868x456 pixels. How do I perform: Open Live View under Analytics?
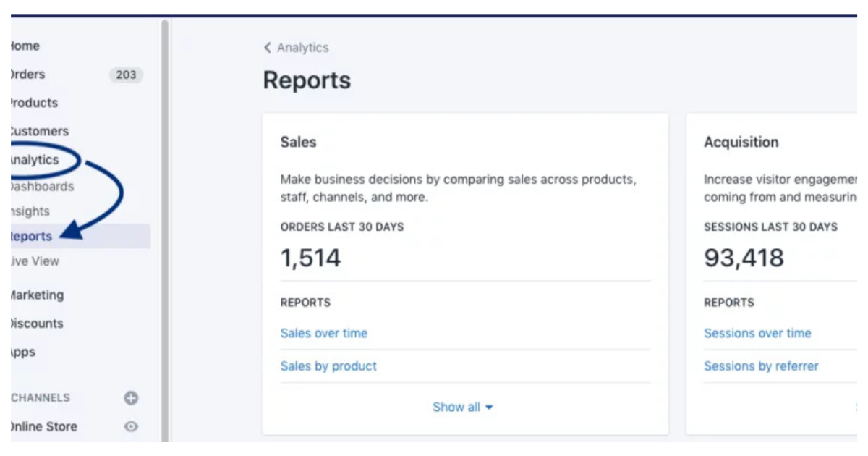(x=35, y=261)
